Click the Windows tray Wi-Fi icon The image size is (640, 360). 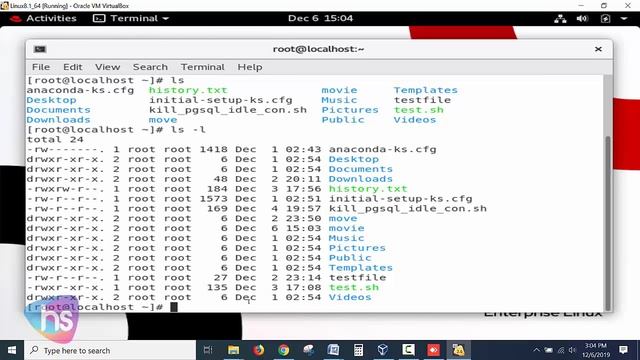[561, 350]
